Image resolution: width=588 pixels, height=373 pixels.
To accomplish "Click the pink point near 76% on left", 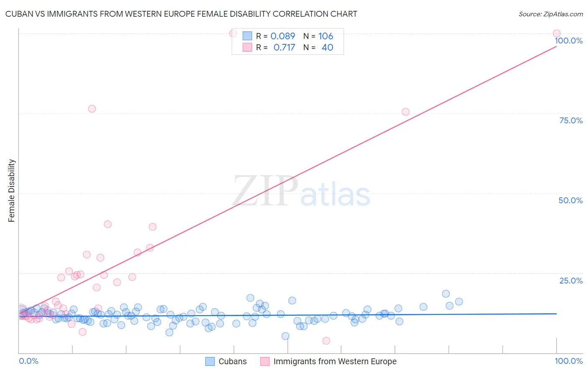I will (x=92, y=109).
